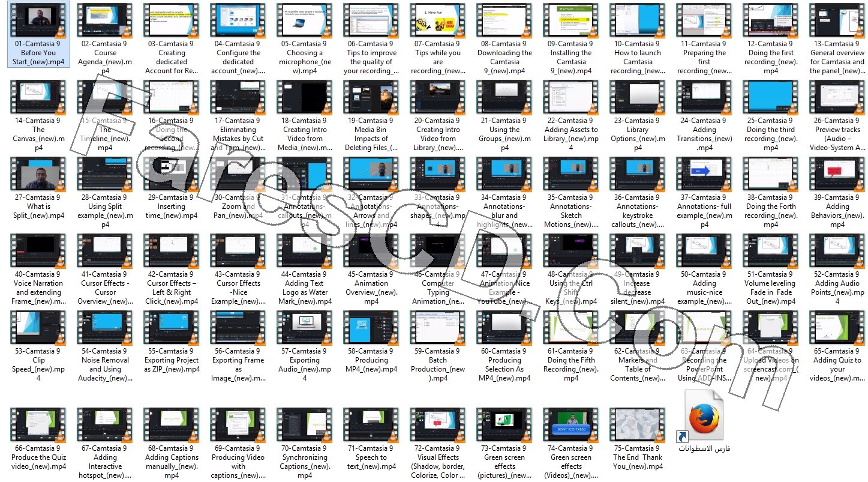Select 28-Camtasia 9 Using Split example file
Screen dimensions: 868x482
pos(105,192)
